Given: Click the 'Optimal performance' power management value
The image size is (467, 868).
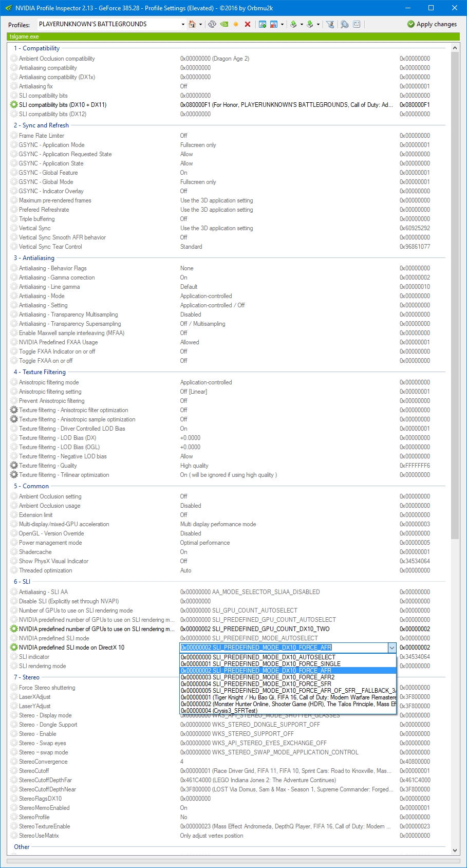Looking at the screenshot, I should click(205, 543).
